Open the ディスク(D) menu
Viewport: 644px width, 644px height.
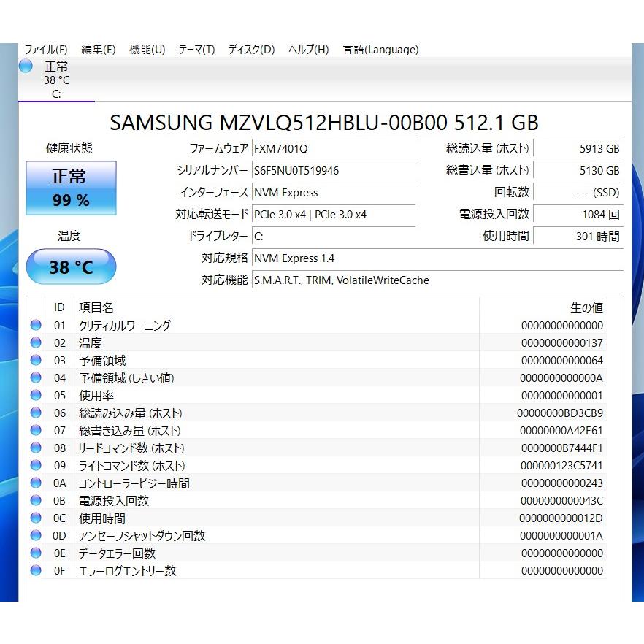point(250,49)
